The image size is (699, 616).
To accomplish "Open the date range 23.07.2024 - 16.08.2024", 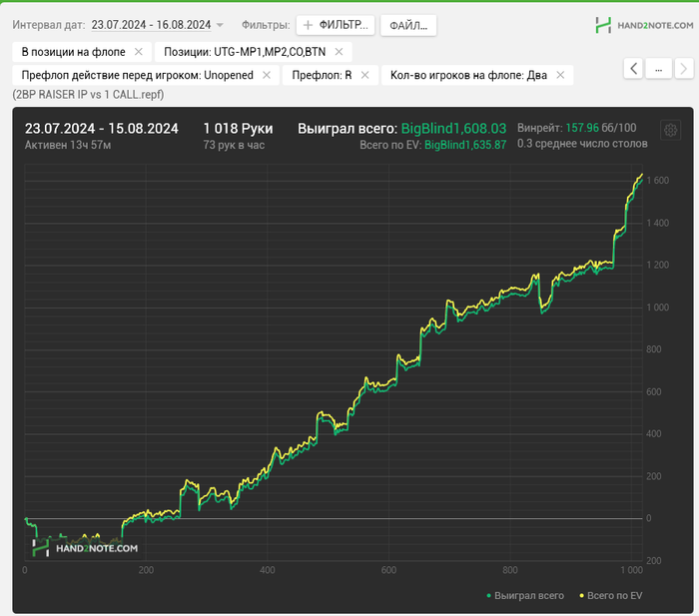I will (x=150, y=25).
